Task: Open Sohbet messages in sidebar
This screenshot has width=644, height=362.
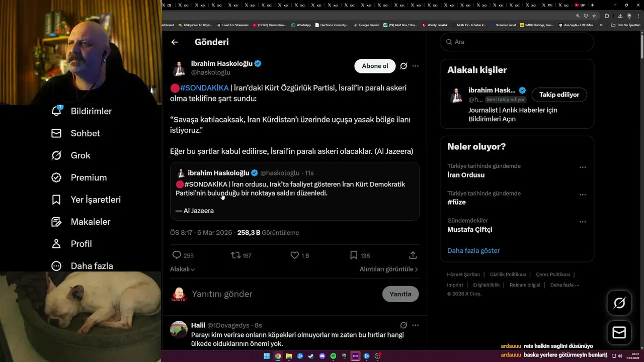Action: coord(75,133)
